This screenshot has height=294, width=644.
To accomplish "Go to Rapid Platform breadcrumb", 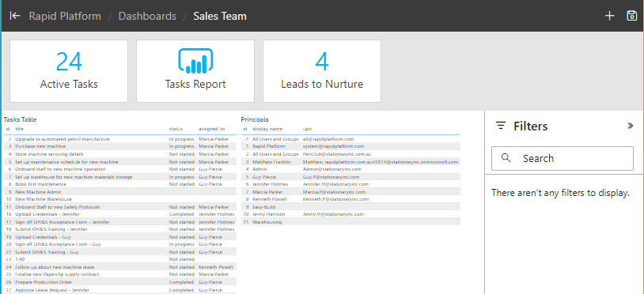I will [x=65, y=16].
